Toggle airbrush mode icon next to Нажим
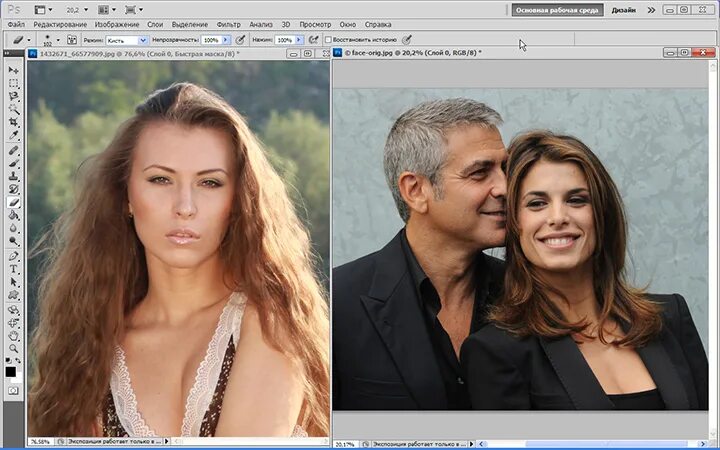The width and height of the screenshot is (720, 450). (x=313, y=40)
